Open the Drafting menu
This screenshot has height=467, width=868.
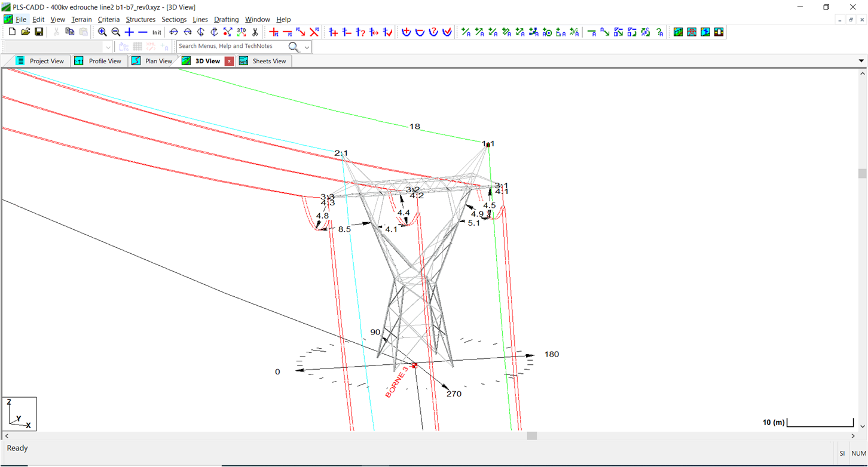click(226, 20)
